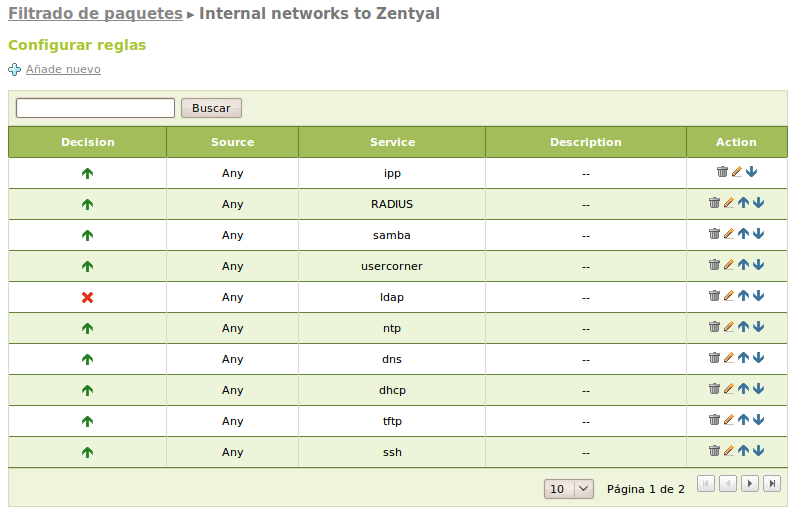The height and width of the screenshot is (516, 797).
Task: Move the samba rule up
Action: (x=743, y=234)
